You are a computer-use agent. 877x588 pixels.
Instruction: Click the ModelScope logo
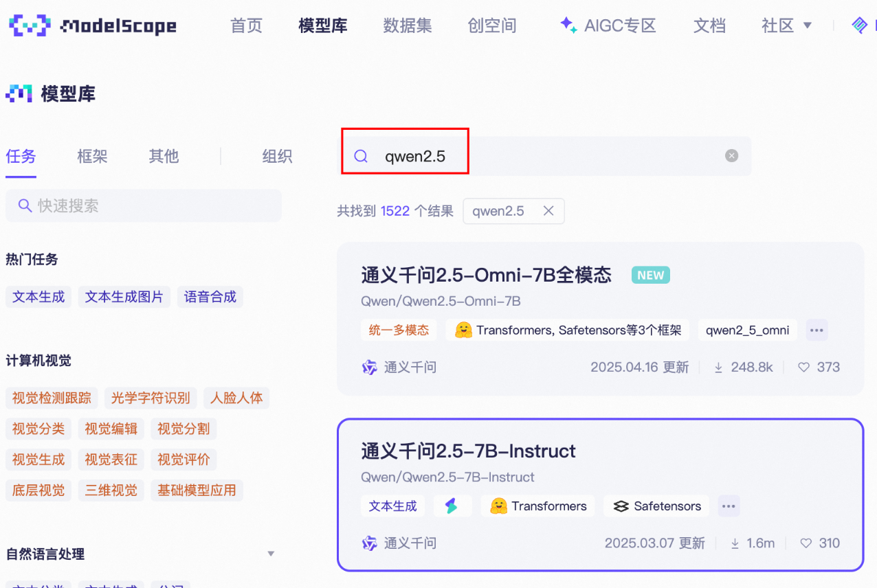(92, 26)
